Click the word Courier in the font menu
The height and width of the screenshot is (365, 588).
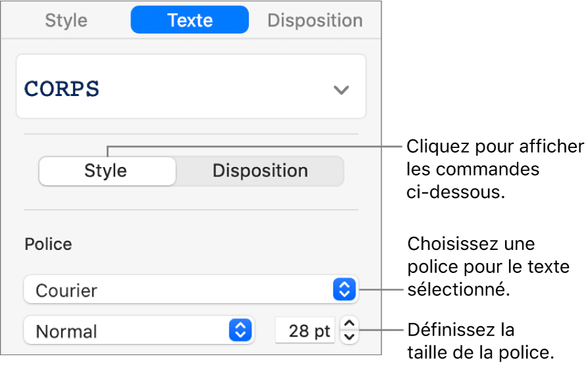66,290
